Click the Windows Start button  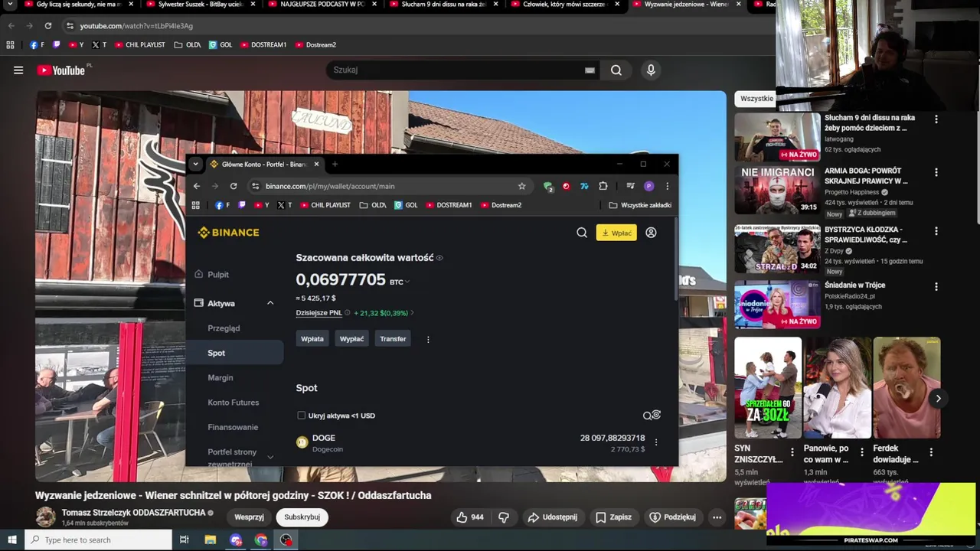coord(11,540)
